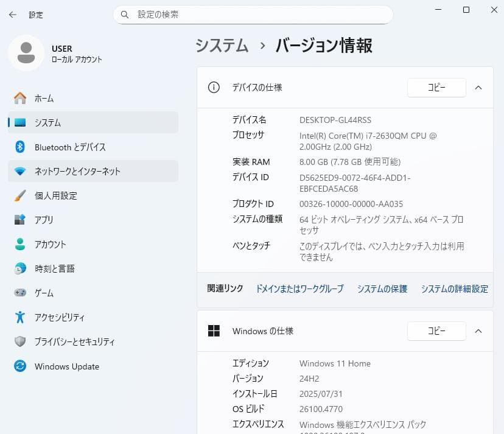Click the back arrow at top left
Viewport: 504px width, 434px height.
tap(12, 14)
